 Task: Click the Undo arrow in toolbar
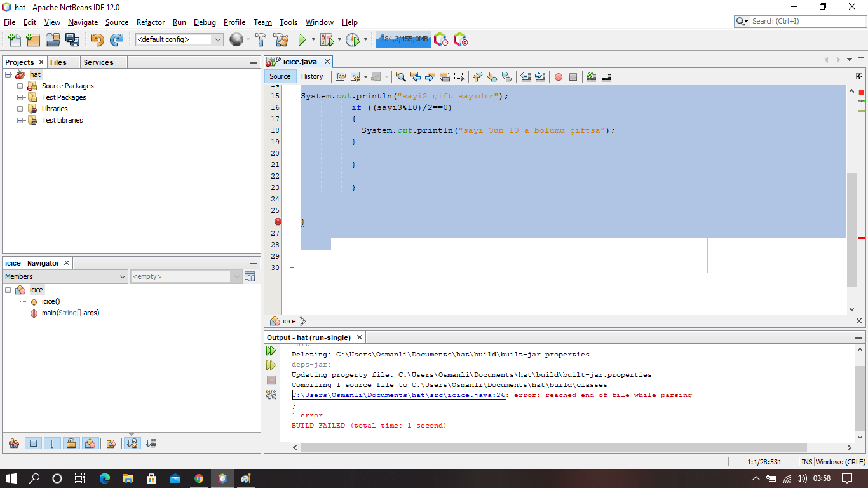coord(97,40)
